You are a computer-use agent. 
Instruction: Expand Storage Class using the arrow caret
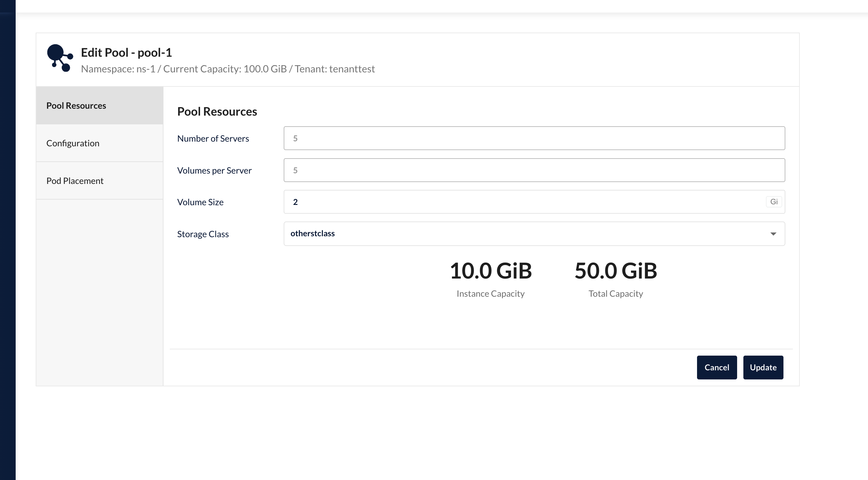tap(773, 234)
